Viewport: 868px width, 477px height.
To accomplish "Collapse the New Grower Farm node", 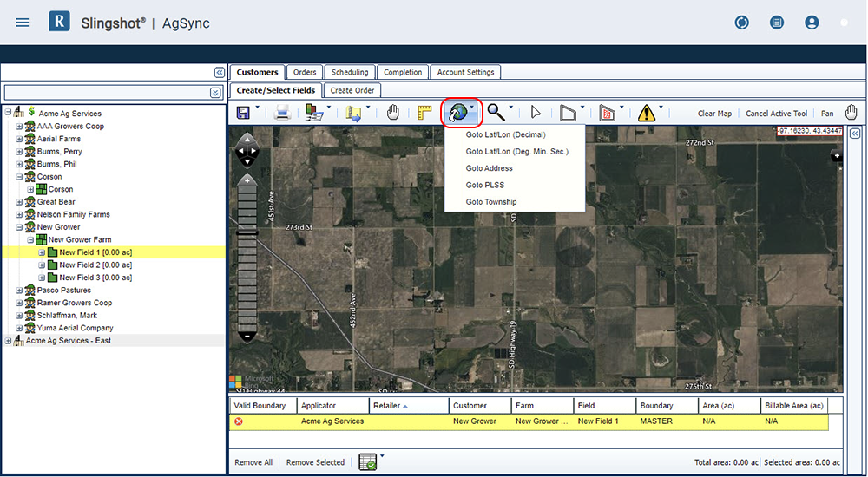I will click(30, 240).
